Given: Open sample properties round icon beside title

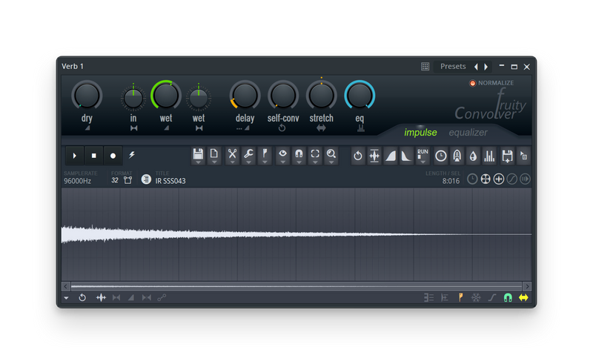Looking at the screenshot, I should 146,179.
